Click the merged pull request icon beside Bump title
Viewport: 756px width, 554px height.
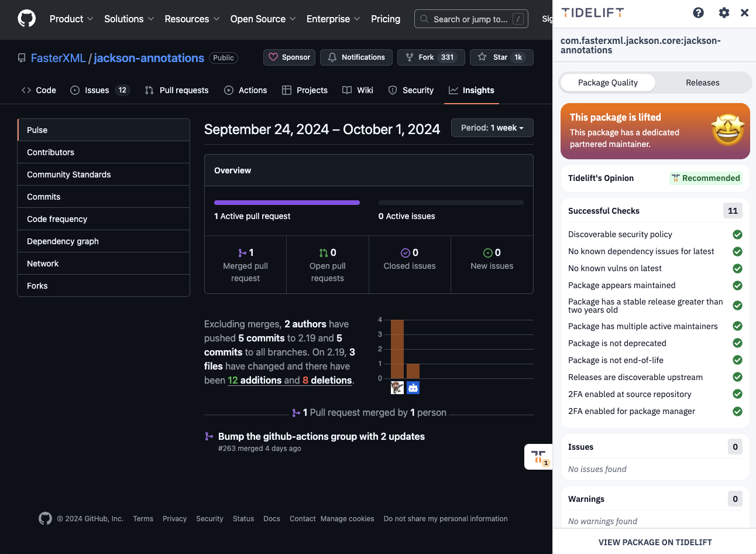click(x=209, y=436)
